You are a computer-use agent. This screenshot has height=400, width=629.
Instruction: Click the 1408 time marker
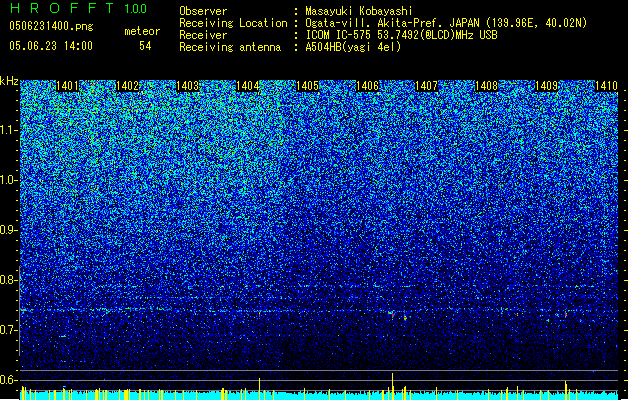coord(486,86)
